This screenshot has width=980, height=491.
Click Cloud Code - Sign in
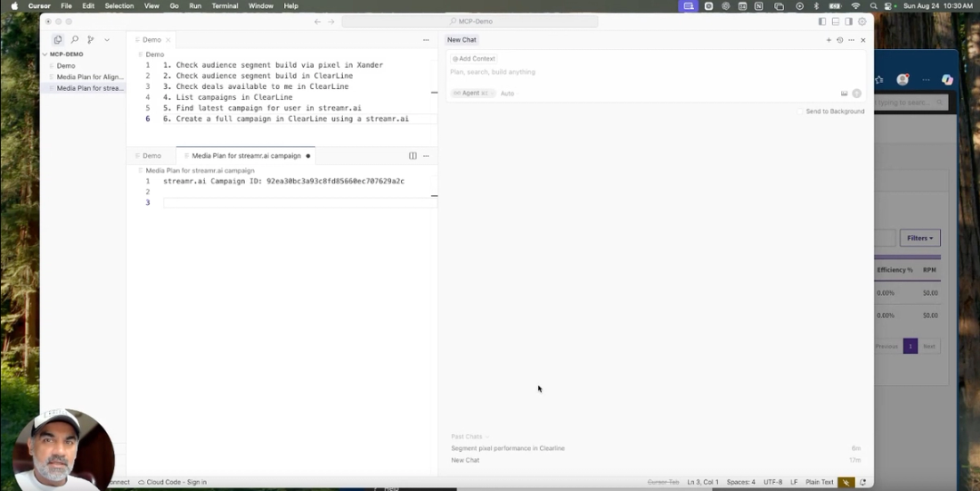(x=172, y=482)
